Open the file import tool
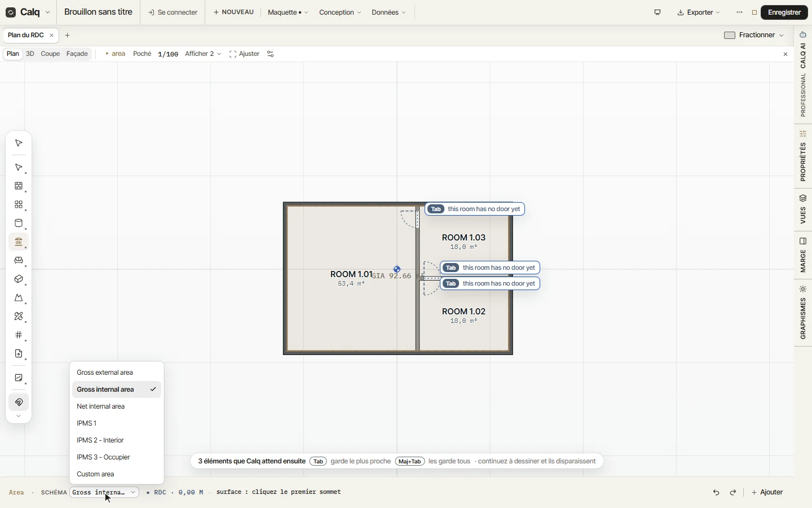 (19, 354)
